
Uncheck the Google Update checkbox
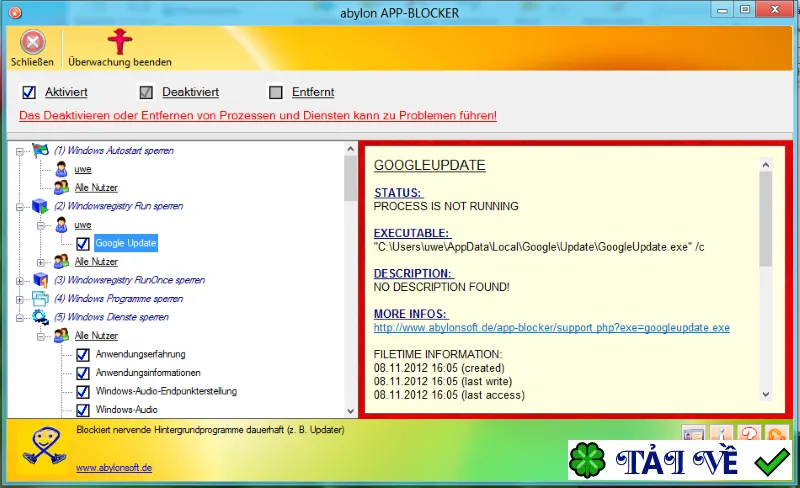coord(83,243)
